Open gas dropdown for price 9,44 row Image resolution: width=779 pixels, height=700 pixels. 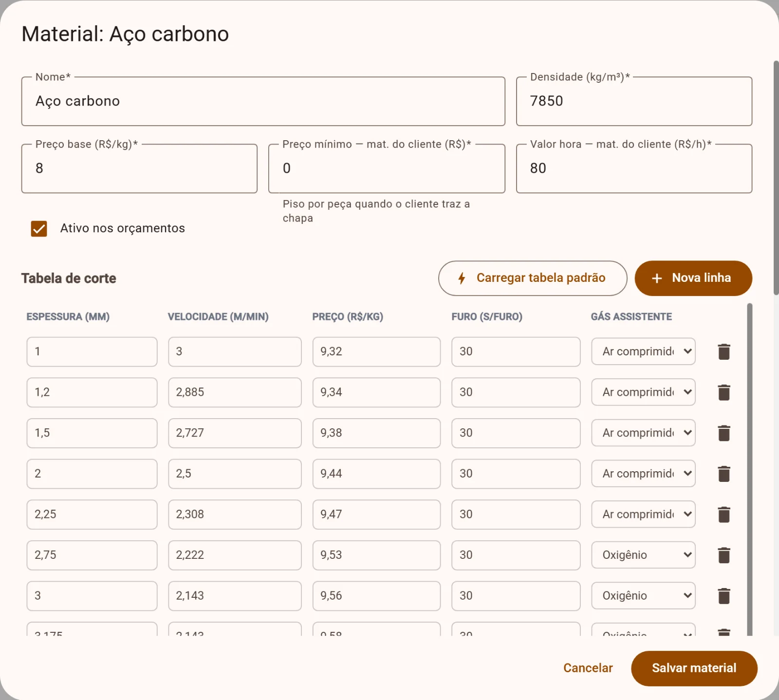(643, 474)
